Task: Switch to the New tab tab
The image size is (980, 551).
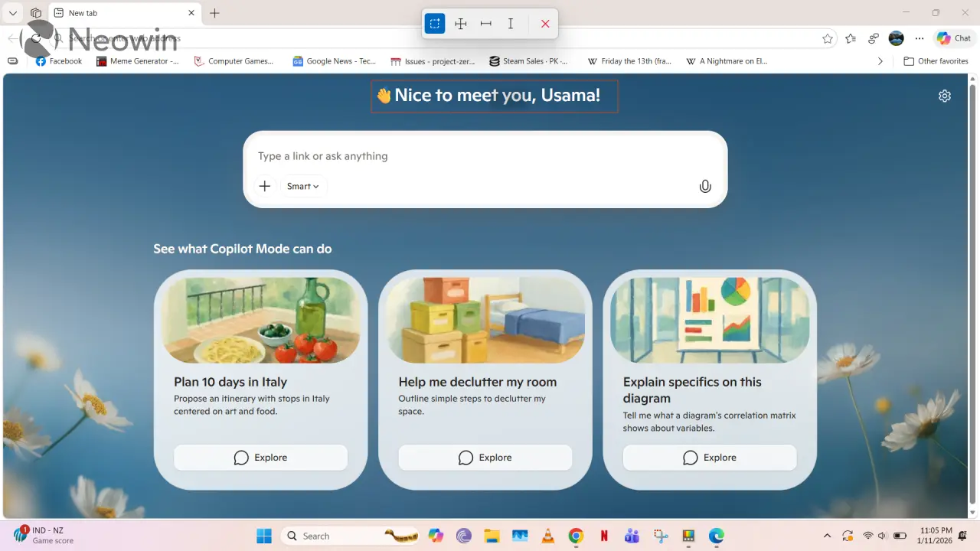Action: [126, 13]
